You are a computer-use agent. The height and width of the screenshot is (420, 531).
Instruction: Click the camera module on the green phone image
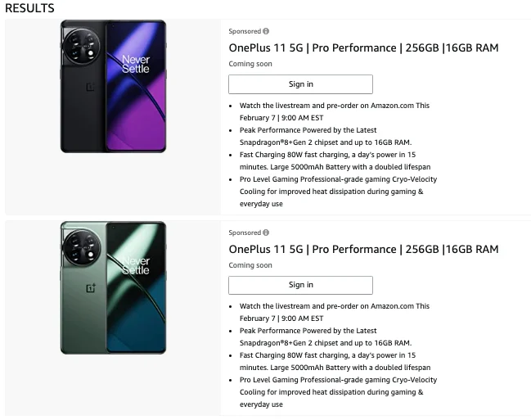coord(83,245)
